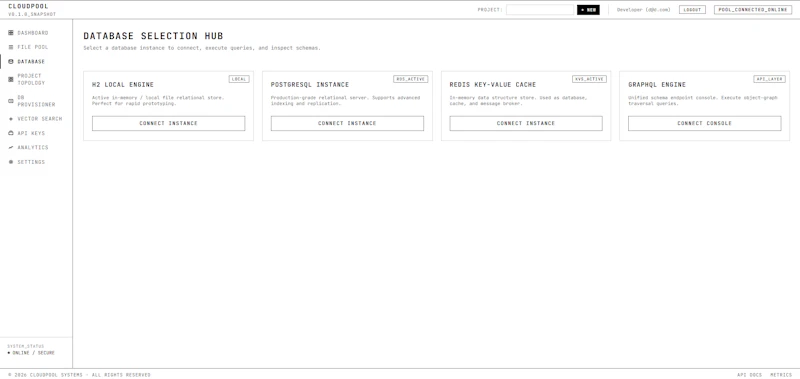Click the REDIS KEY-VALUE CACHE card title
Image resolution: width=800 pixels, height=379 pixels.
click(493, 85)
